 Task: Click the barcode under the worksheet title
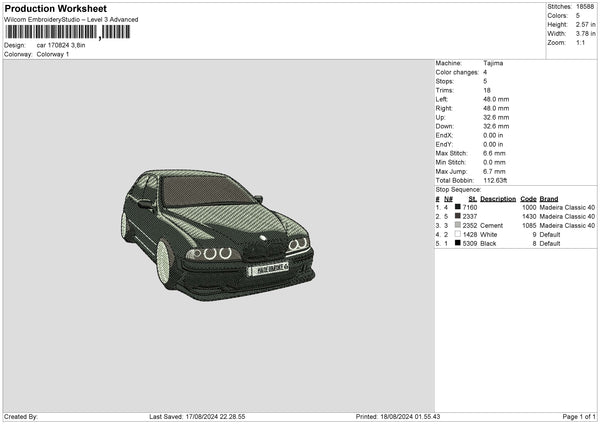68,32
